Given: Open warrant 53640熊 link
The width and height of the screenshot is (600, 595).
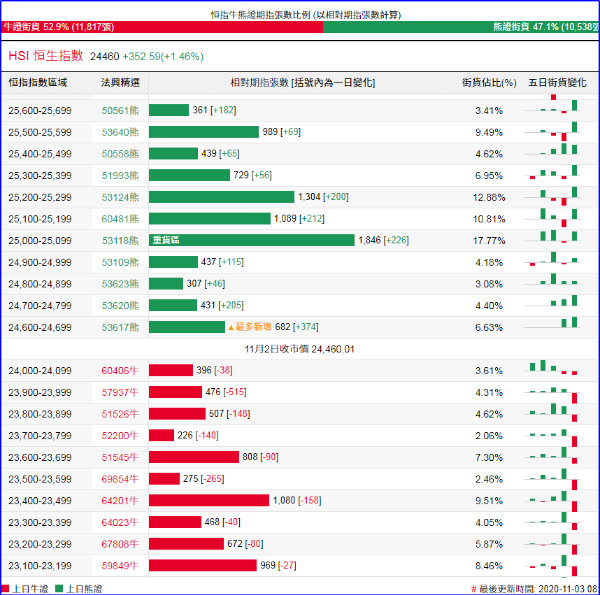Looking at the screenshot, I should (120, 132).
